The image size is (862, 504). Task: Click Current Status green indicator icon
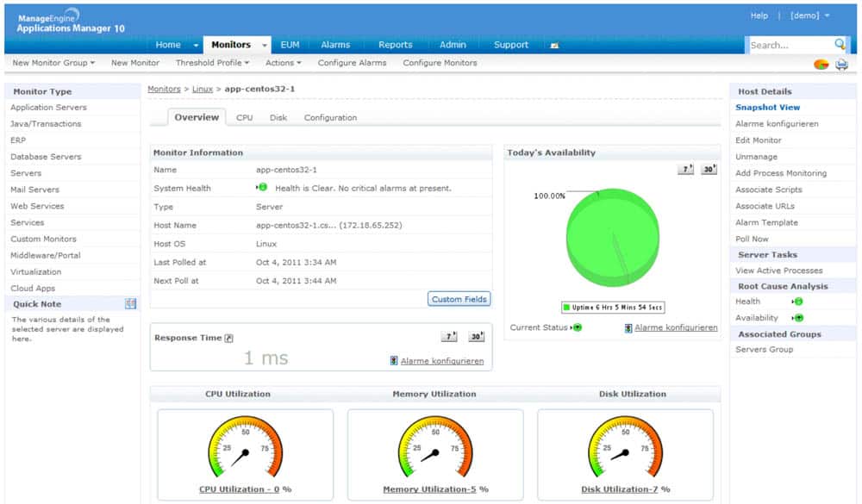coord(577,327)
